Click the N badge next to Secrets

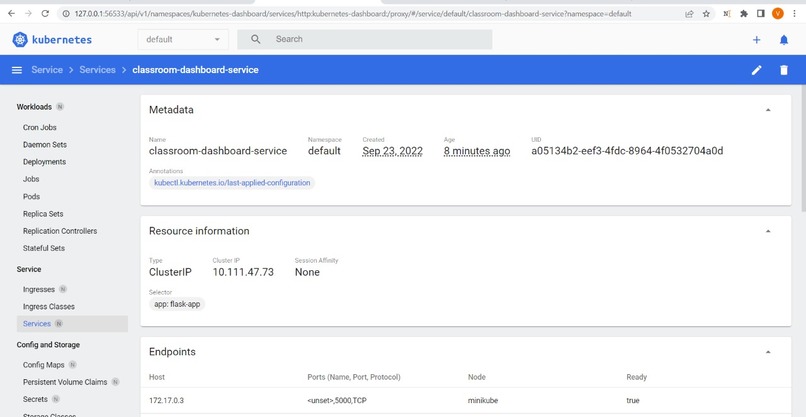56,399
